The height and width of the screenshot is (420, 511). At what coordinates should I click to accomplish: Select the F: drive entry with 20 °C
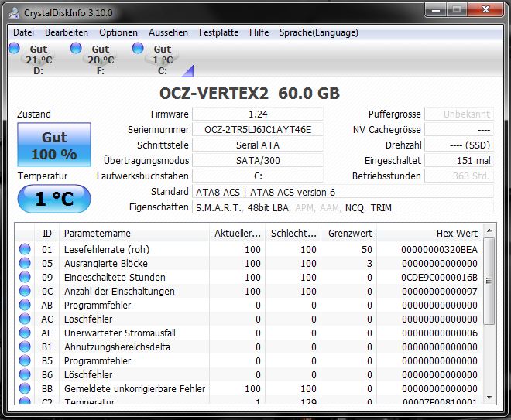pyautogui.click(x=101, y=60)
